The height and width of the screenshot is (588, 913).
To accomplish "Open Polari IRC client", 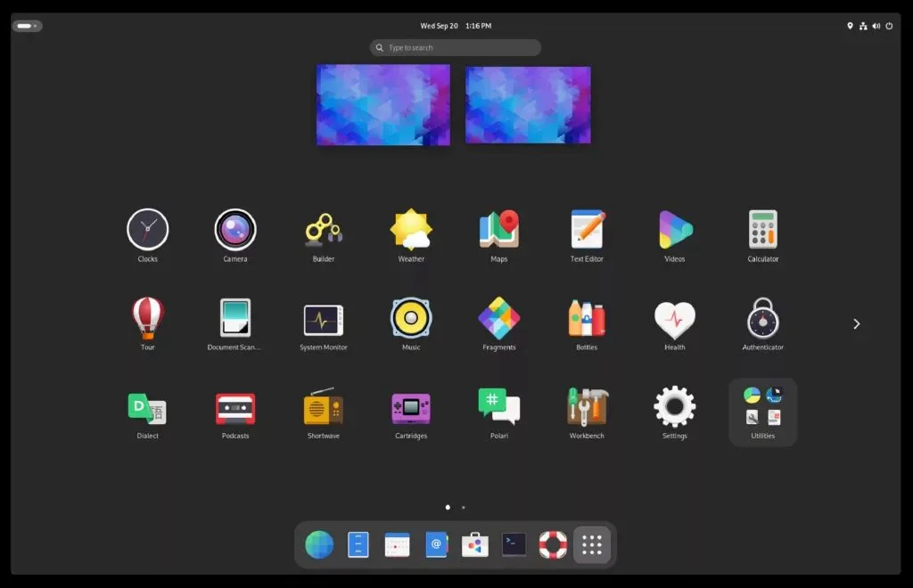I will [498, 406].
